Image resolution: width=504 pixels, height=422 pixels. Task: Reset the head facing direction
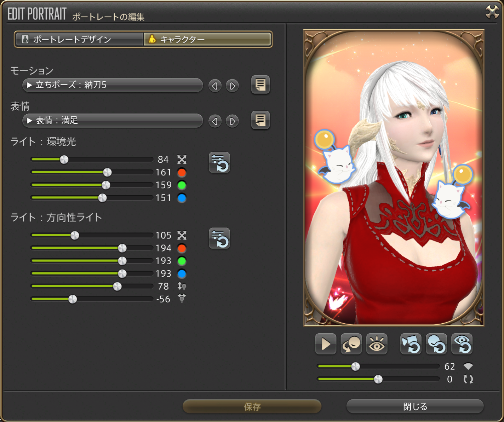(436, 344)
